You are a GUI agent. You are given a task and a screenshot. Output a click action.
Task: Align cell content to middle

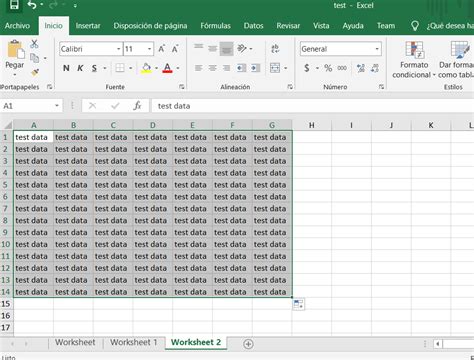click(x=212, y=49)
